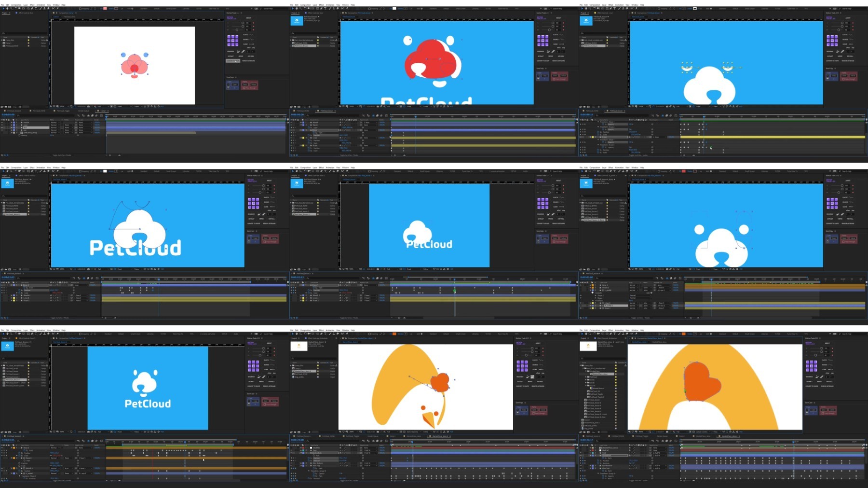Click the composition thumbnail in PetCloud_lesson 3 project panel

tap(8, 183)
